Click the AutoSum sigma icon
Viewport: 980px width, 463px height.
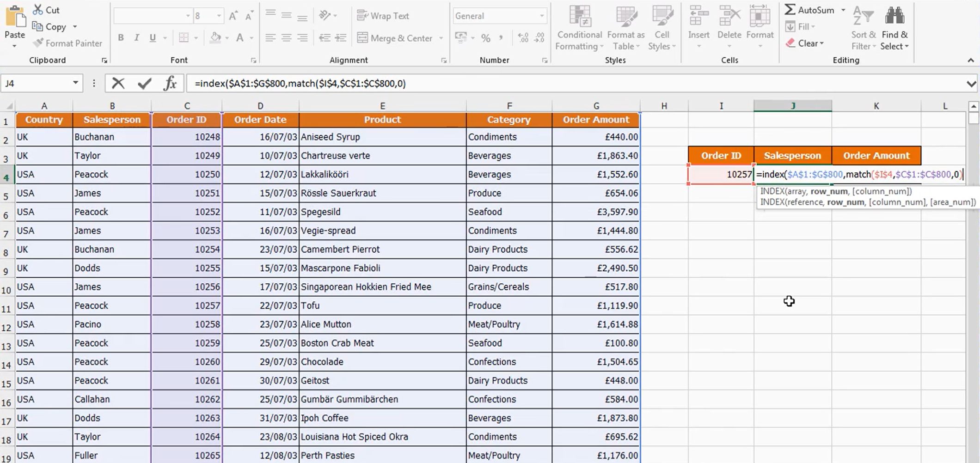point(790,10)
